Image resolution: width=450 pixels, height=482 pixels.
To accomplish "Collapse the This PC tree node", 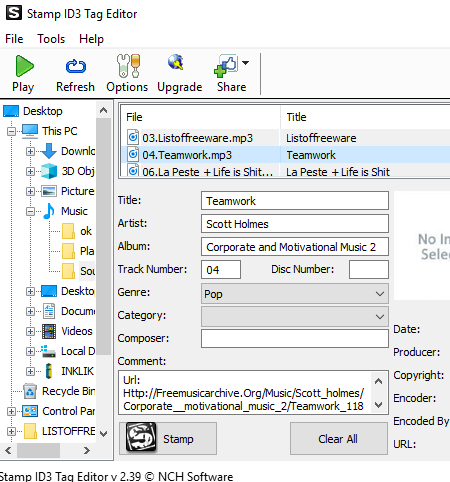I will pos(11,131).
